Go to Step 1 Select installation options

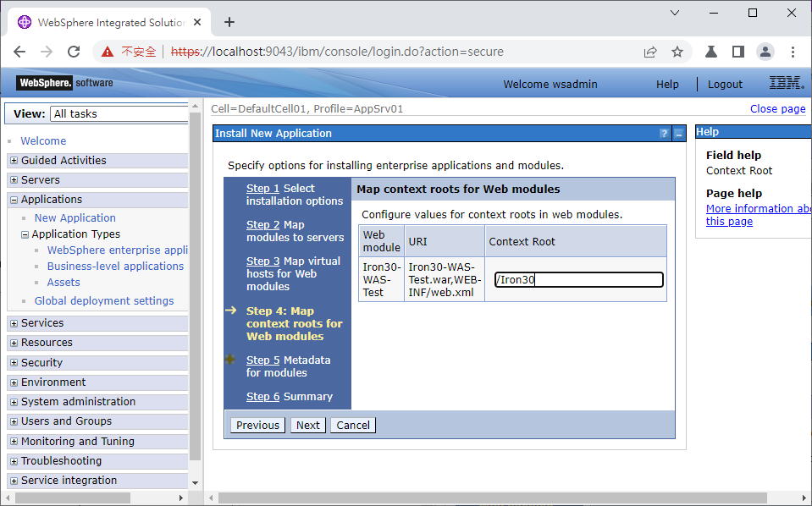[x=262, y=189]
